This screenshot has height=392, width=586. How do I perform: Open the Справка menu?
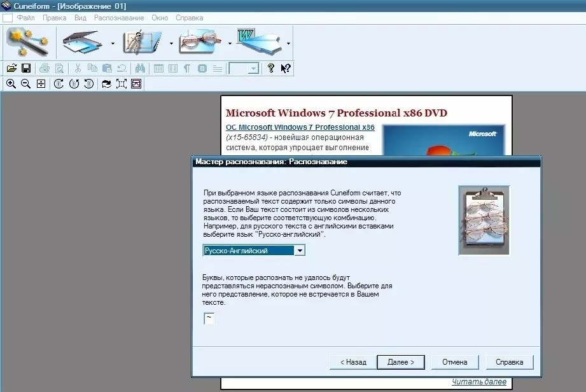189,18
